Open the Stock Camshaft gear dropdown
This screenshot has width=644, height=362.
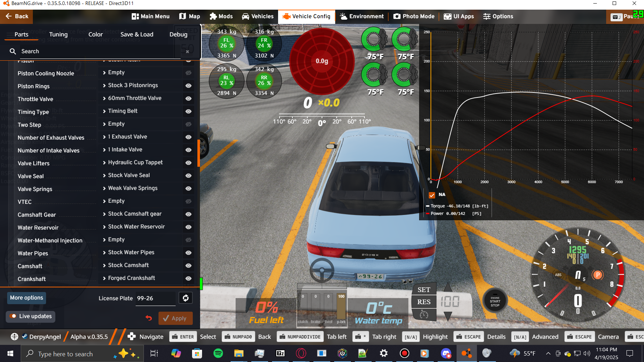140,214
